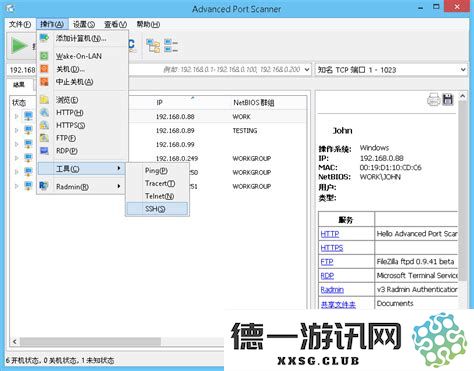Open the IP range history dropdown

click(x=307, y=70)
